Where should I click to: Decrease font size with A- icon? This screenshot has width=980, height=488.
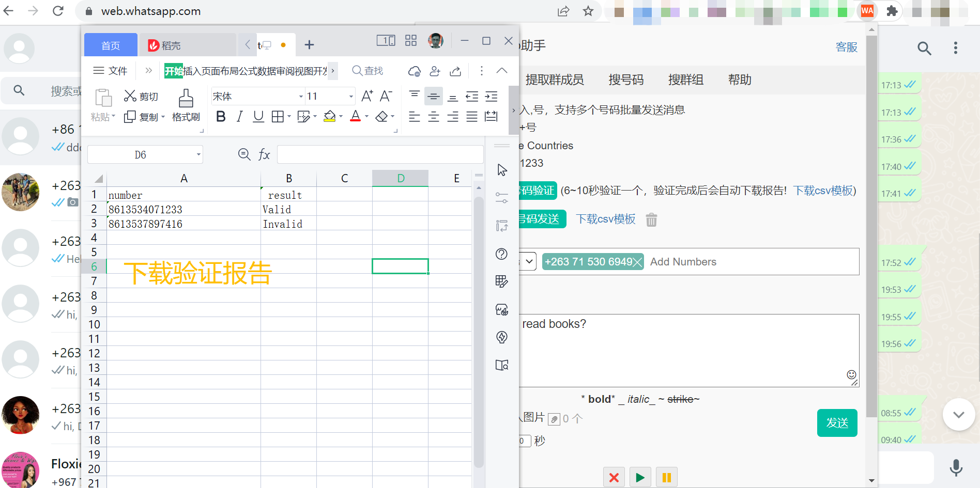(x=386, y=96)
